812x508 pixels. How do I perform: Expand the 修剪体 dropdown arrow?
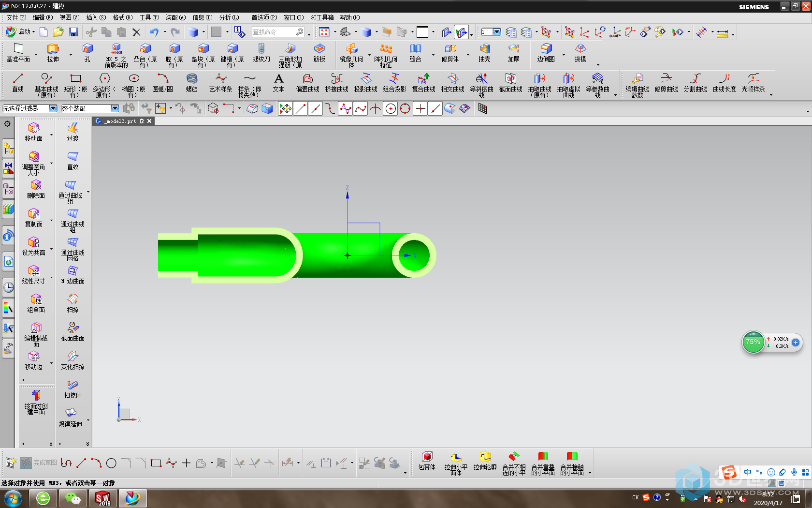tap(468, 55)
